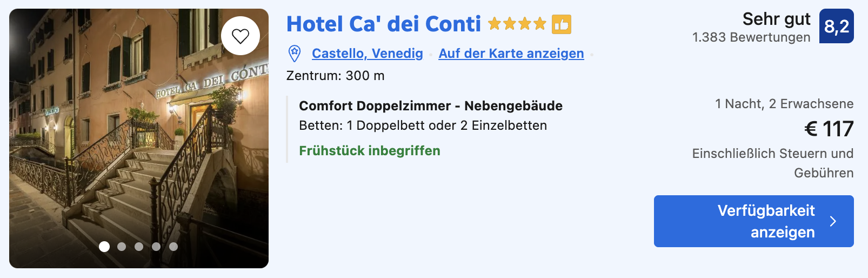The image size is (868, 278).
Task: Select the Comfort Doppelzimmer - Nebengebäude room title
Action: point(430,106)
